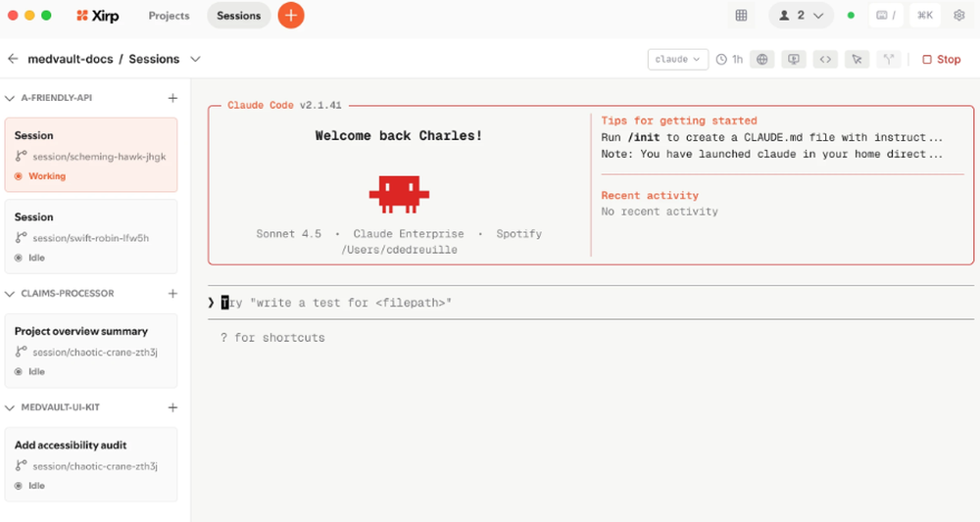Click the orange plus new session button
The image size is (980, 522).
pos(291,16)
